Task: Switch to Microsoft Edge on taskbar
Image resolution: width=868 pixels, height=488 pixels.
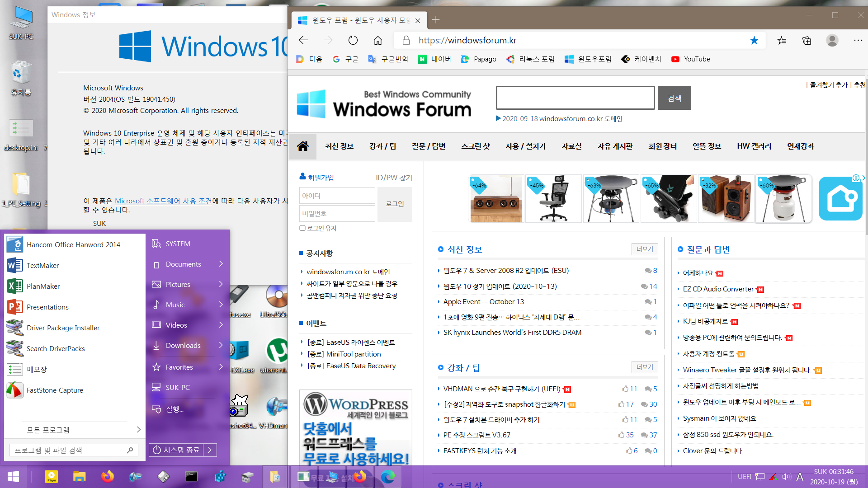Action: click(x=388, y=477)
